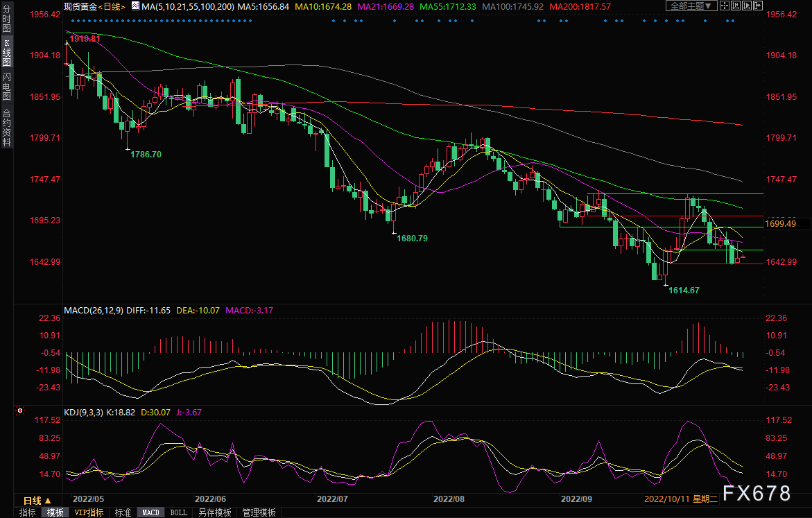Click the 117.52 KDJ right axis label
Viewport: 812px width, 518px height.
[x=779, y=420]
